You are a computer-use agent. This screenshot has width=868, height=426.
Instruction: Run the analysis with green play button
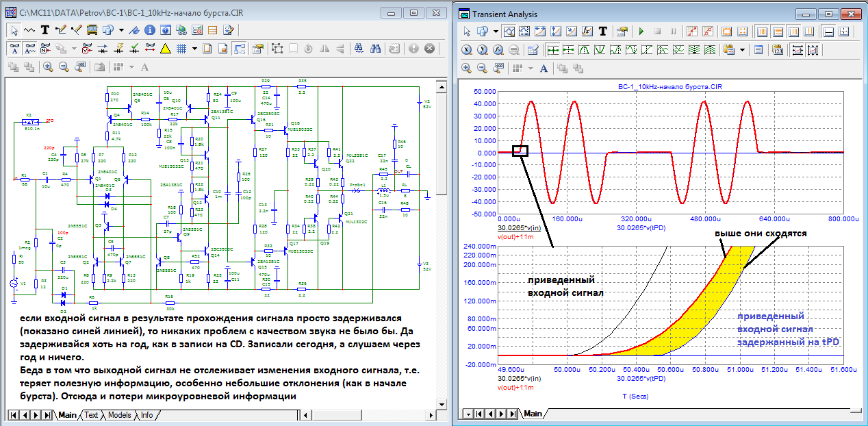(641, 32)
